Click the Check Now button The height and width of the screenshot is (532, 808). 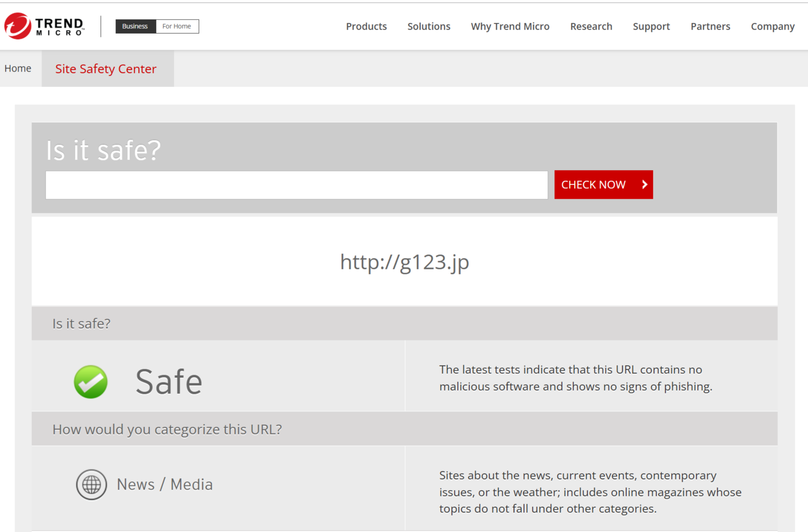[603, 185]
